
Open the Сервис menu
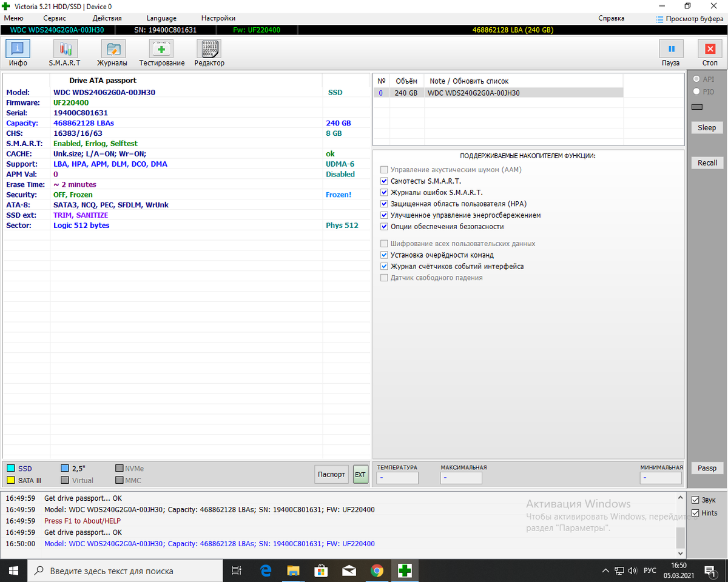(x=55, y=18)
